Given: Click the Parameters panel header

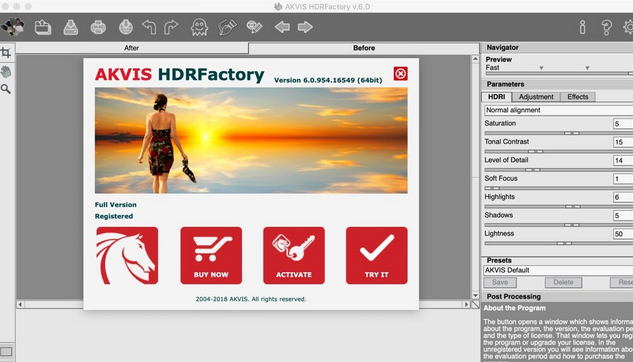Looking at the screenshot, I should coord(557,84).
